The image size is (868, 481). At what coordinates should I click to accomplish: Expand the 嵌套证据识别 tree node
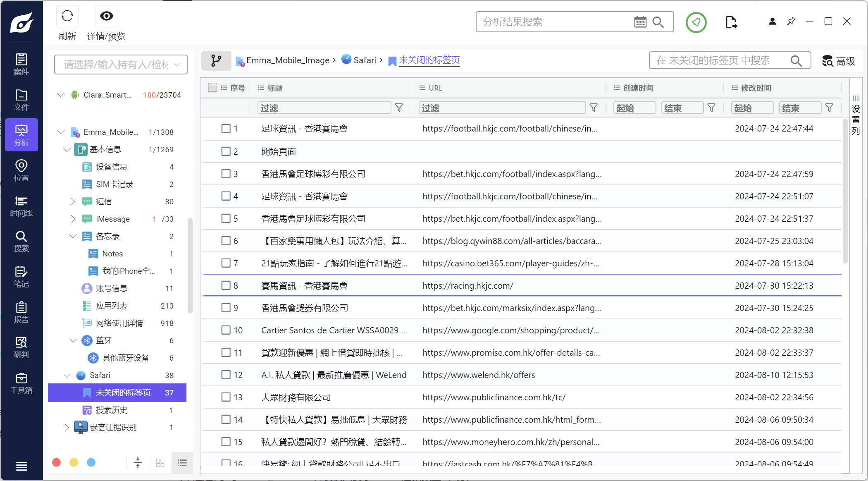[67, 427]
